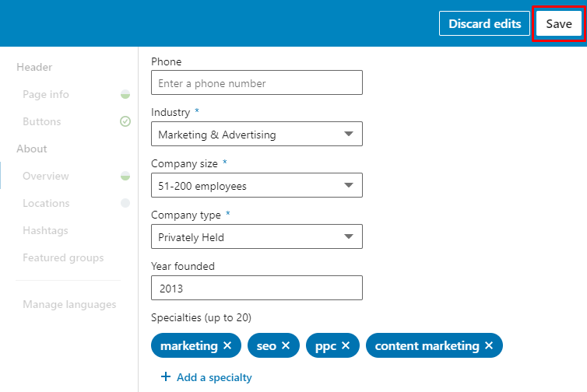The image size is (587, 392).
Task: Click the plus icon for adding a specialty
Action: click(166, 376)
